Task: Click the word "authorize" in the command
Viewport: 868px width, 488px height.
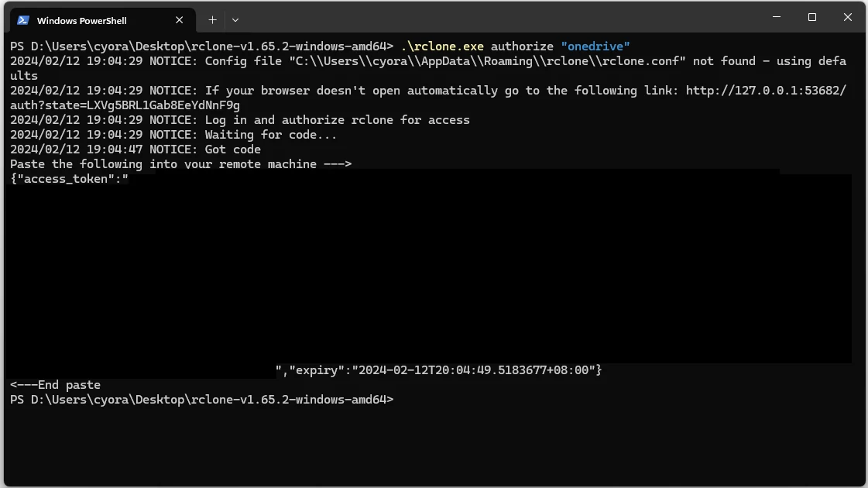Action: 522,46
